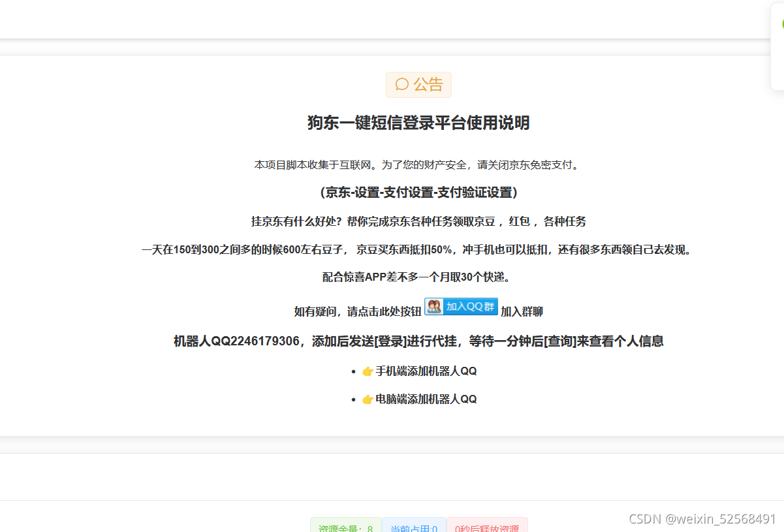Click the 资源余量 green status tag
The image size is (784, 532).
346,525
